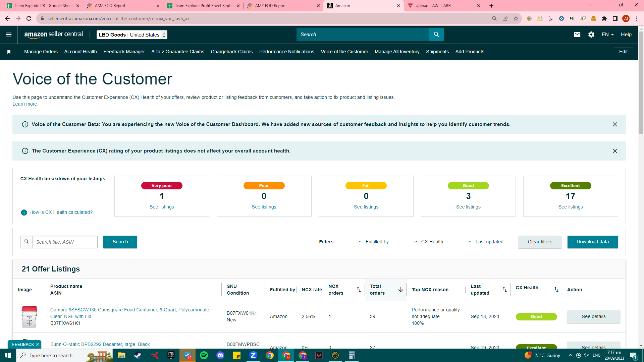Open the Bunn-O-Matic BPB2292 Decanter product link
Viewport: 644px width, 362px height.
click(100, 344)
